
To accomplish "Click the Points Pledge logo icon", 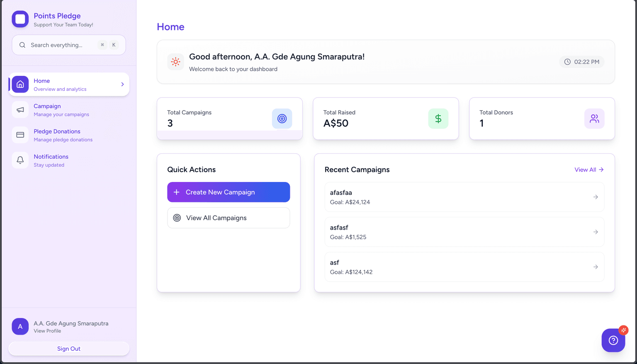I will (x=20, y=19).
